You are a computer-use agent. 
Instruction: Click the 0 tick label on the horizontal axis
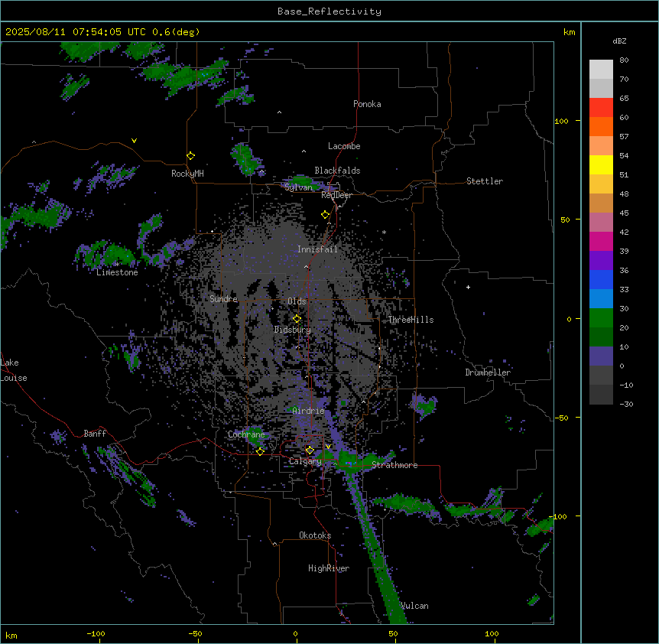(295, 633)
